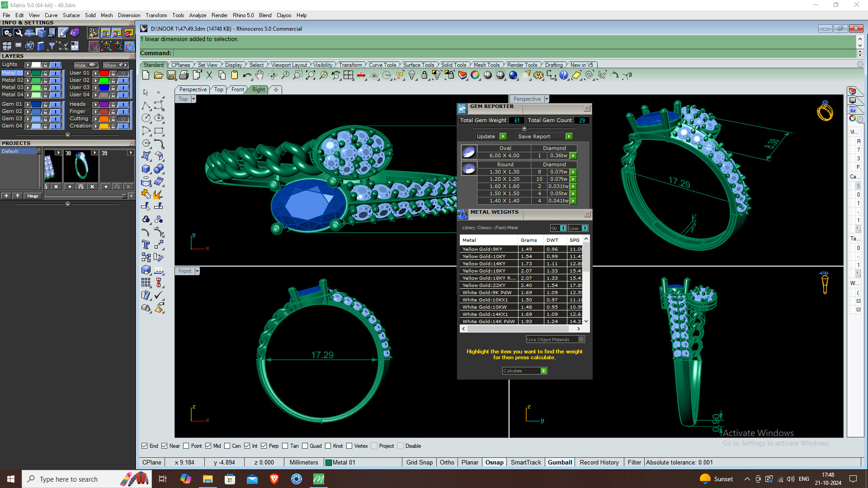868x488 pixels.
Task: Enable the Disable osnap checkbox
Action: click(x=401, y=446)
